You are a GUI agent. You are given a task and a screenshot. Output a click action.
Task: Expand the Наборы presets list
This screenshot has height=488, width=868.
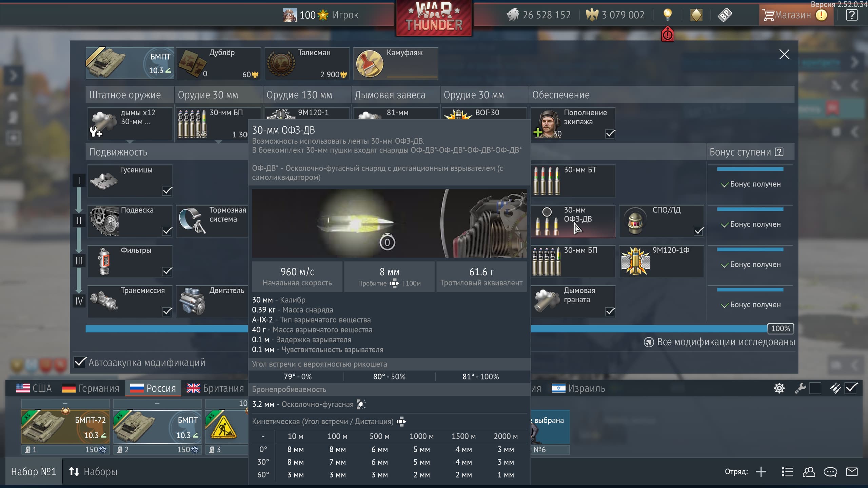(x=93, y=472)
